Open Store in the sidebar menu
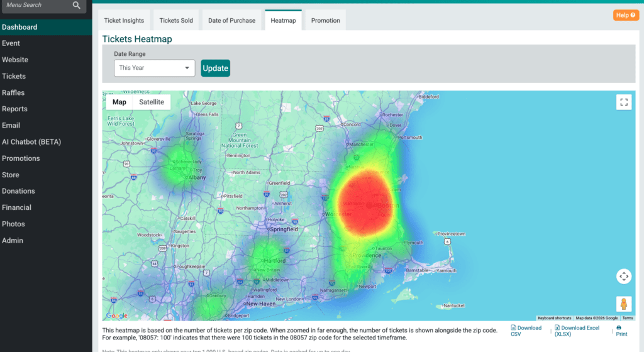 (46, 174)
